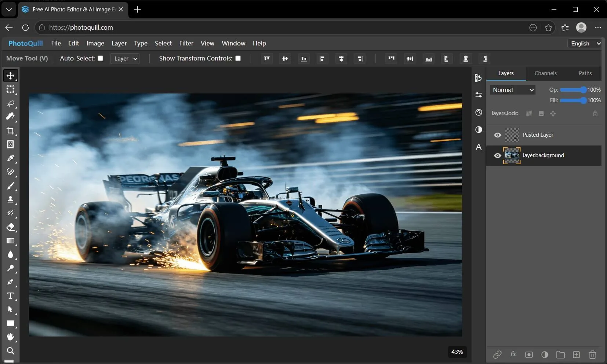This screenshot has height=364, width=607.
Task: Open the Image menu
Action: (95, 43)
